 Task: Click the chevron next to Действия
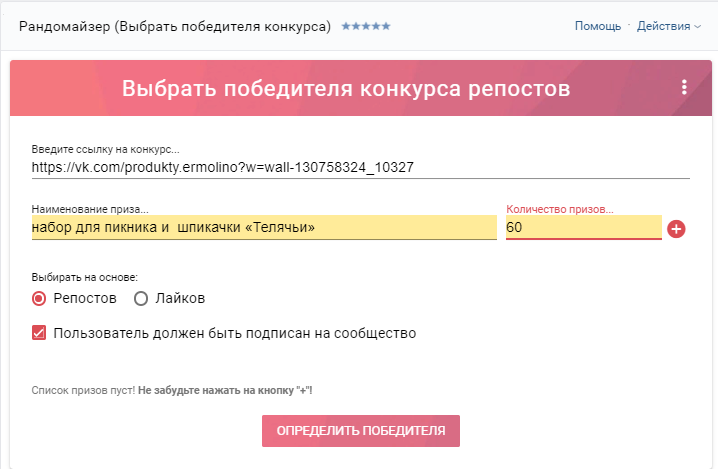pyautogui.click(x=697, y=27)
